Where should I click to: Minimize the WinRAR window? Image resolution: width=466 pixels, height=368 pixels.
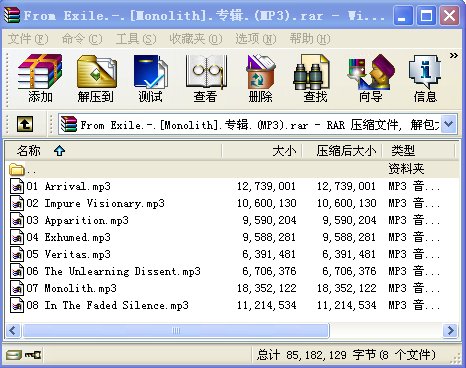pos(402,16)
